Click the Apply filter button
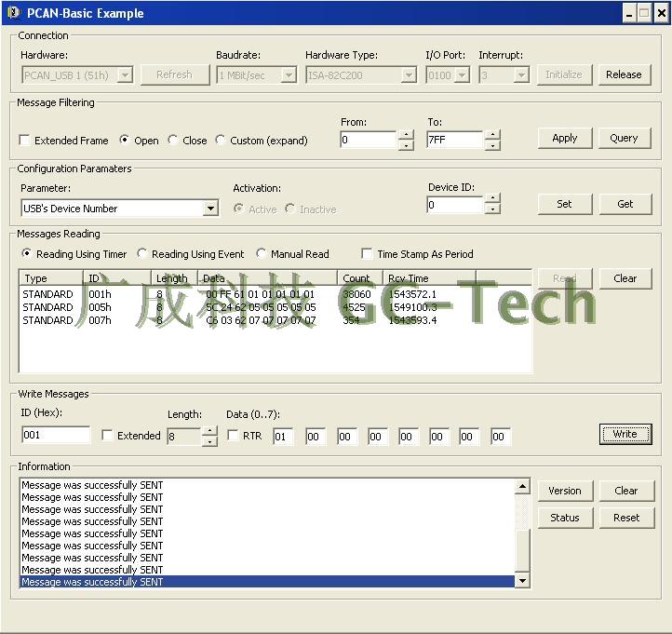 [564, 138]
